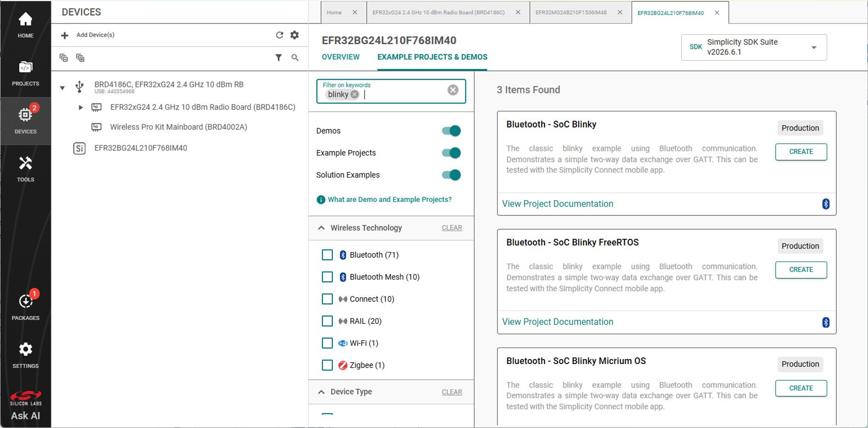This screenshot has height=428, width=868.
Task: Click Bluetooth icon on SoC Blinky FreeRTOS card
Action: (826, 322)
